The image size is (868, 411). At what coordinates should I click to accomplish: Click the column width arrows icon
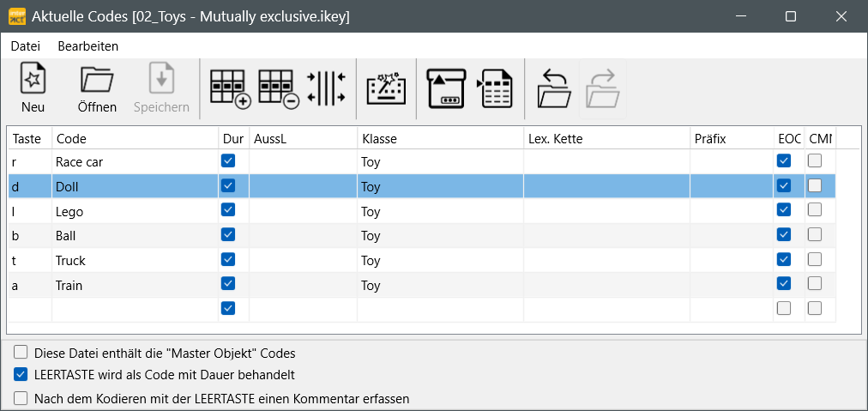click(327, 88)
